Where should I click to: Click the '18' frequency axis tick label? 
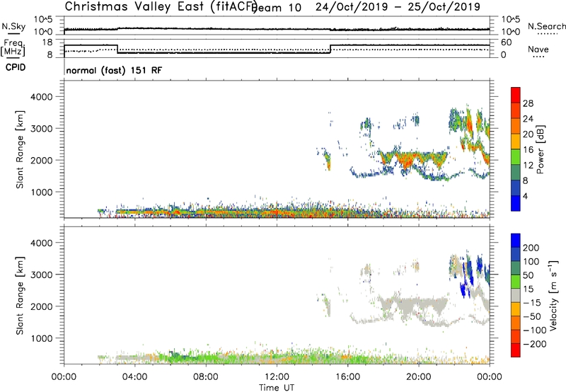[x=47, y=42]
